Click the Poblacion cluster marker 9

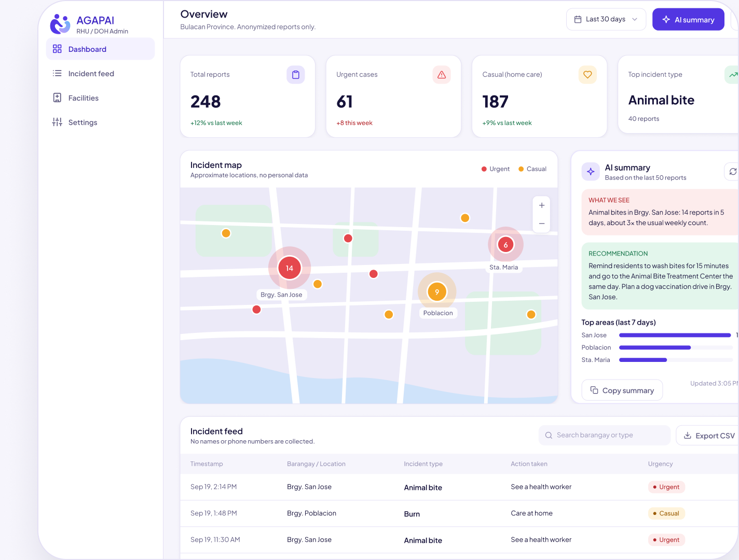click(x=437, y=292)
